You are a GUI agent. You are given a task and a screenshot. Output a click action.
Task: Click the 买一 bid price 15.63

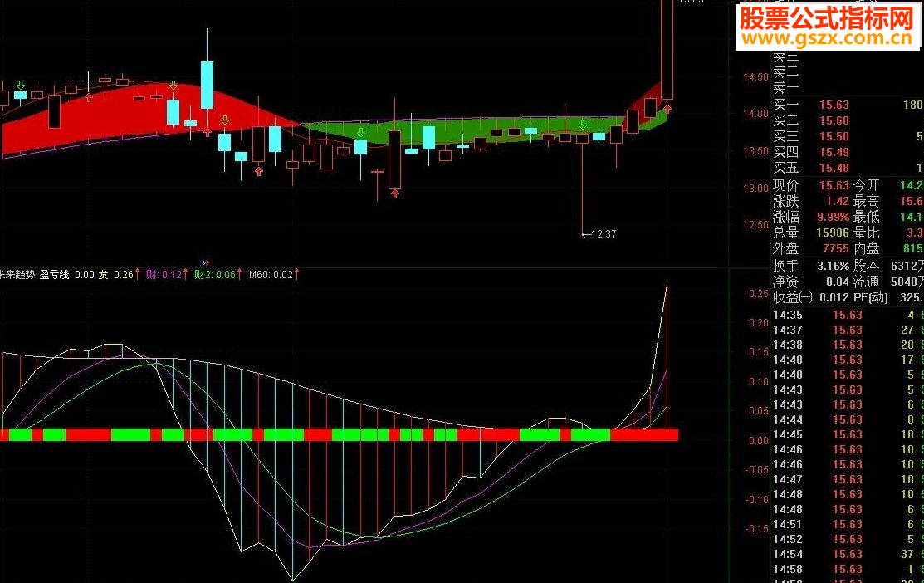pos(834,105)
